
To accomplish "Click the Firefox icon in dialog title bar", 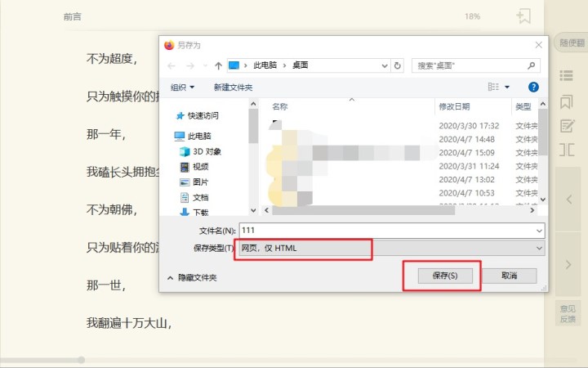I will coord(169,45).
